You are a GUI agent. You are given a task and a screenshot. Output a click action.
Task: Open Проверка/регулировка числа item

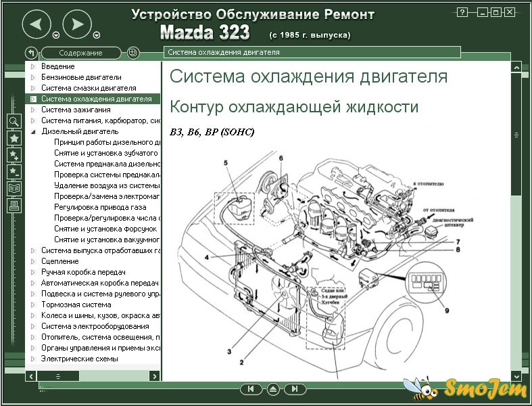point(107,218)
